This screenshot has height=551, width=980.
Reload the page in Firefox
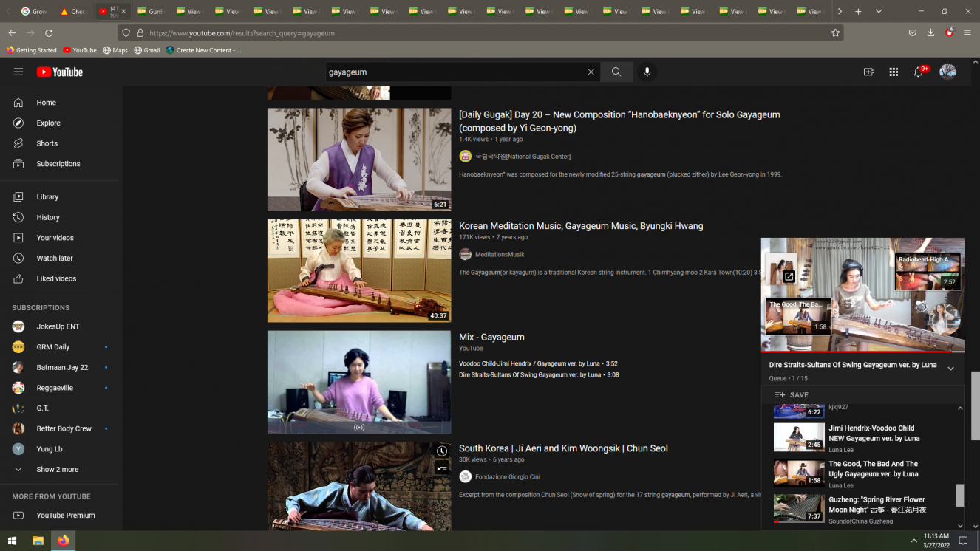pyautogui.click(x=49, y=33)
